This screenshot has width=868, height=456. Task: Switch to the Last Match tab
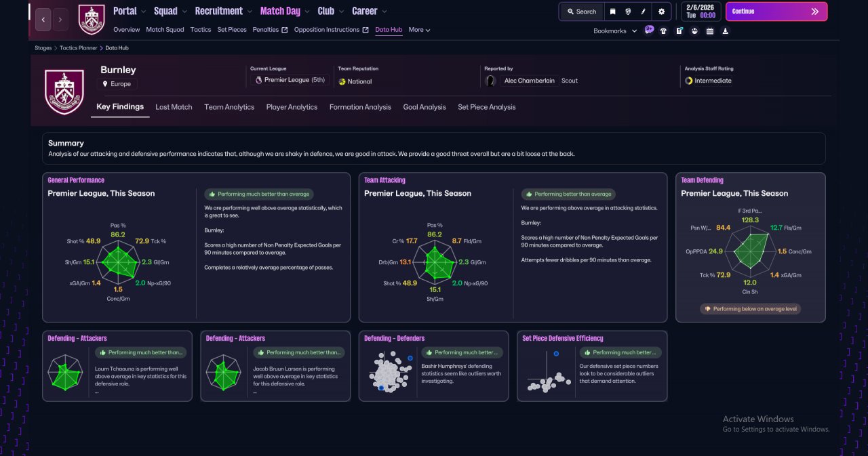click(x=174, y=107)
